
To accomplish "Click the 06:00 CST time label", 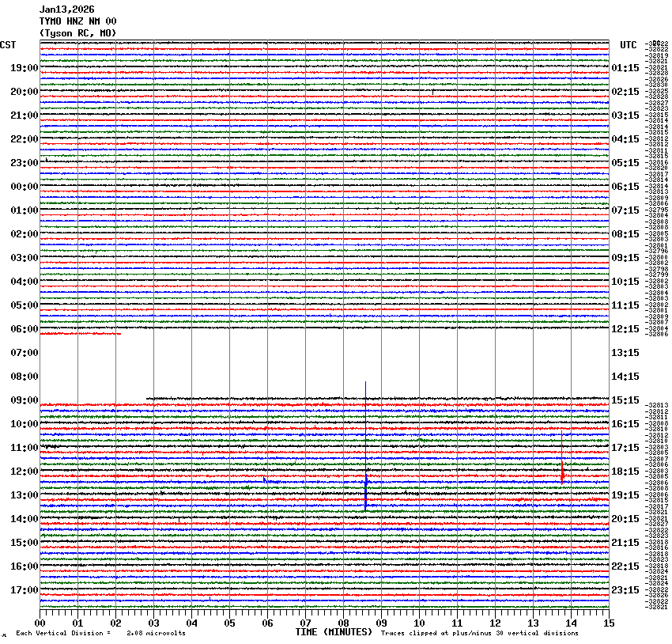I will click(x=25, y=329).
